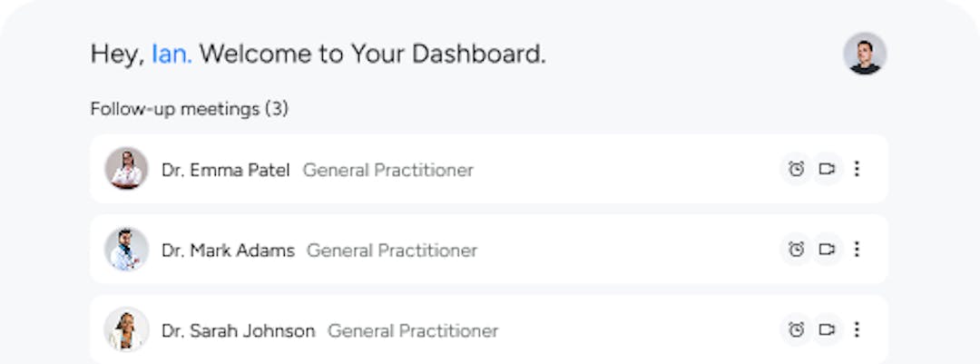Open the user profile avatar
This screenshot has height=364, width=980.
[x=864, y=54]
